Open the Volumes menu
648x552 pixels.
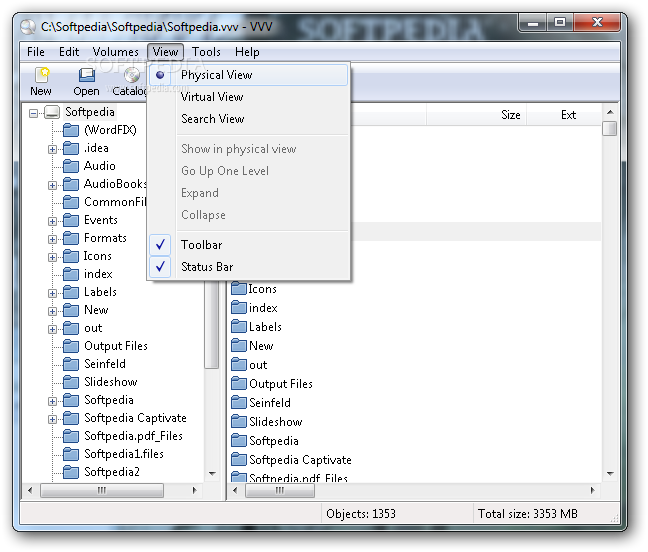point(116,52)
